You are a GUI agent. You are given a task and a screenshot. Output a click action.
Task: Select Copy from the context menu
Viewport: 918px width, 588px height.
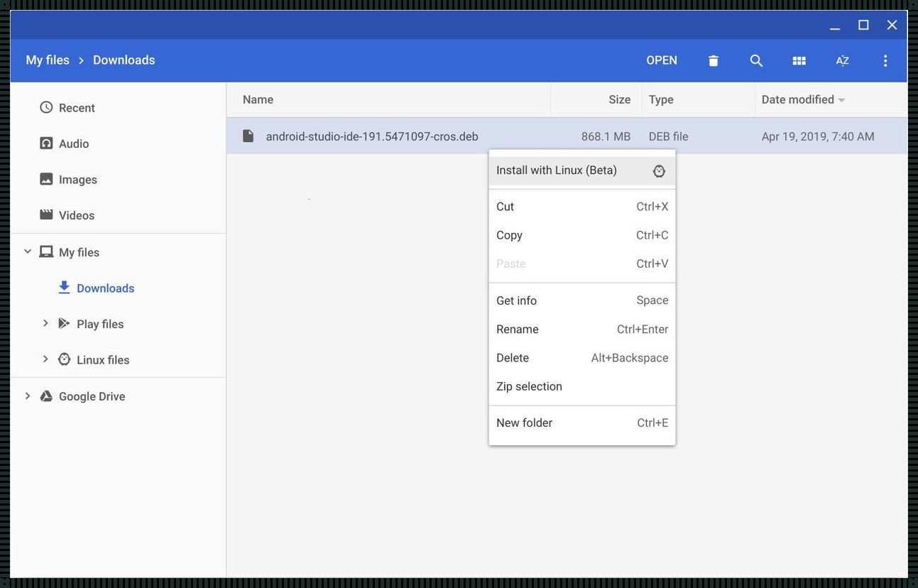(582, 235)
